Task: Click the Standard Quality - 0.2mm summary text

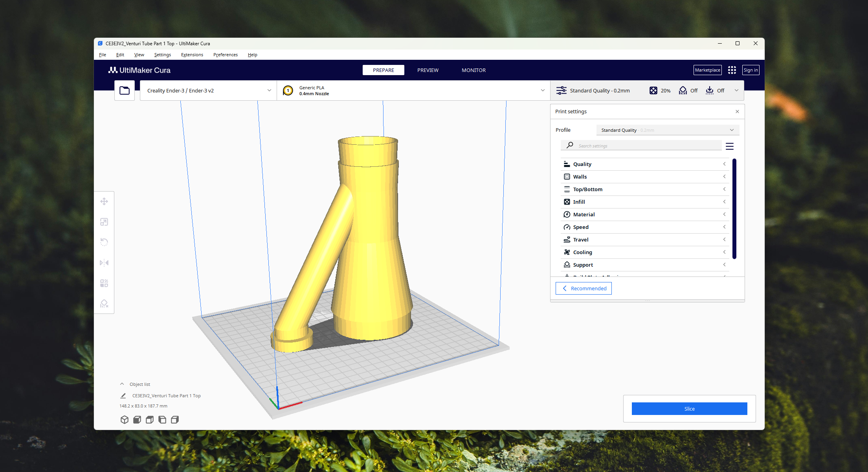Action: coord(600,90)
